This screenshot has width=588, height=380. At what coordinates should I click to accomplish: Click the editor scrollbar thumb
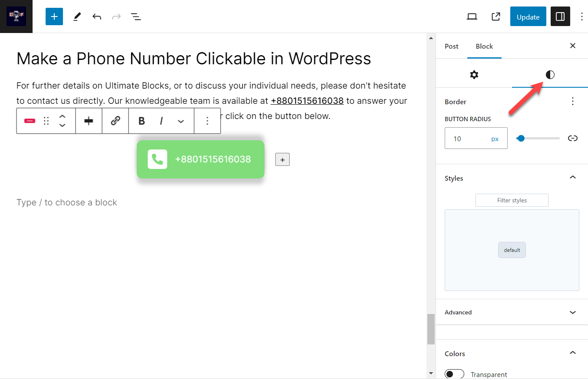point(431,329)
